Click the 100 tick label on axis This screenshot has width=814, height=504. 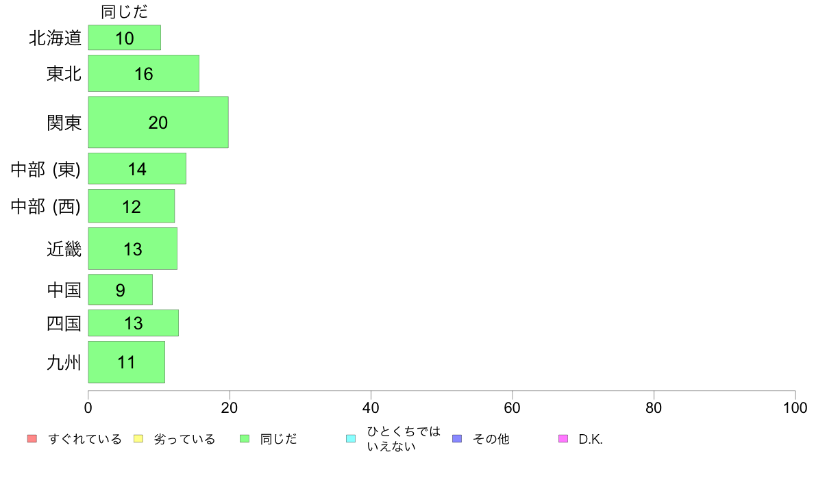[795, 408]
